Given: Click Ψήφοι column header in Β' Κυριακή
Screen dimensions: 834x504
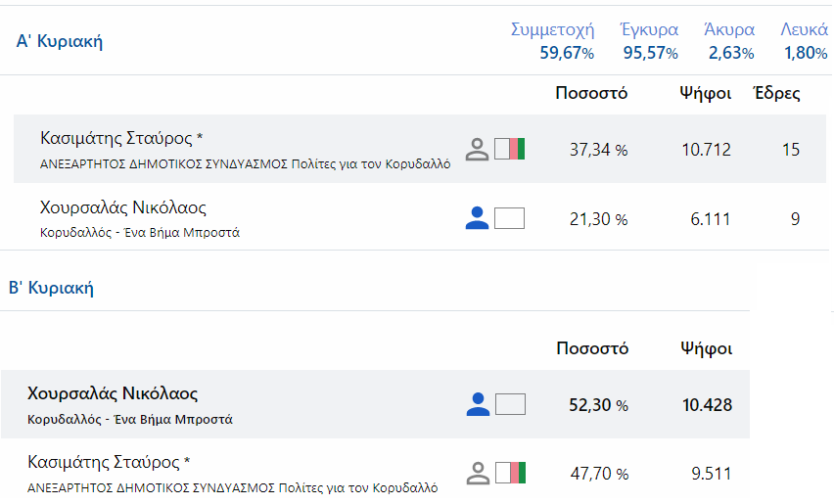Looking at the screenshot, I should tap(707, 348).
